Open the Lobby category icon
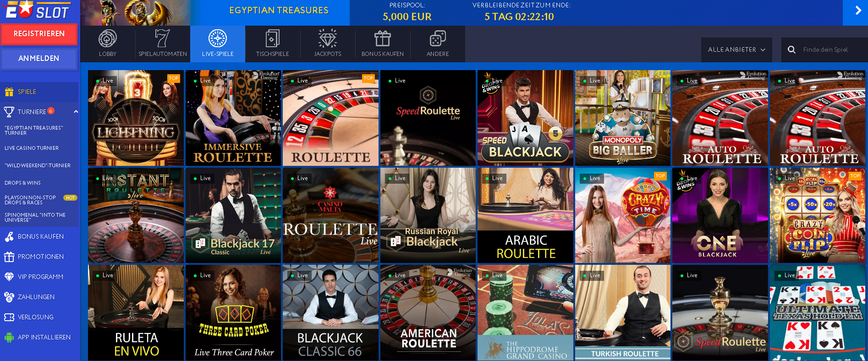868x361 pixels. 108,38
